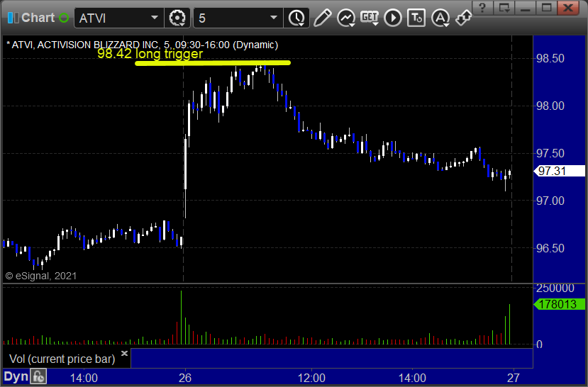
Task: Click the 12:00 time axis label
Action: coord(311,378)
